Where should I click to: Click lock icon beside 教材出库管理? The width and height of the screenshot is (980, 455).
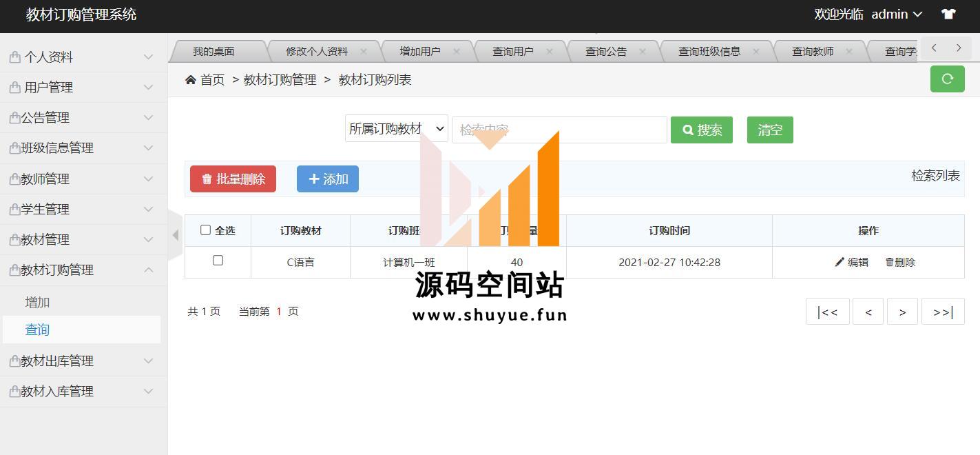coord(15,361)
